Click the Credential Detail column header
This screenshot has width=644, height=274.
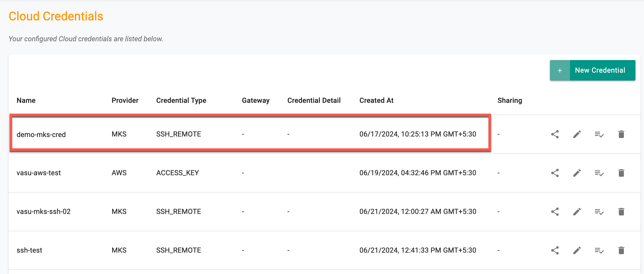(314, 100)
